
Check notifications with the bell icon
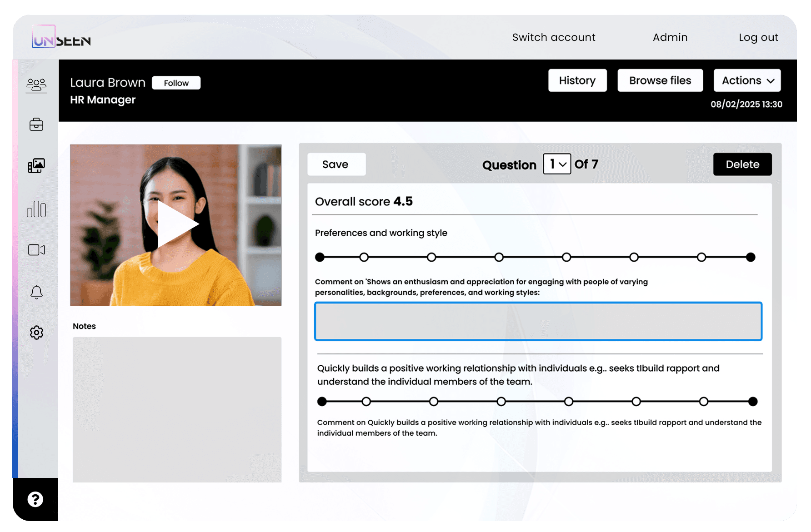pos(36,292)
